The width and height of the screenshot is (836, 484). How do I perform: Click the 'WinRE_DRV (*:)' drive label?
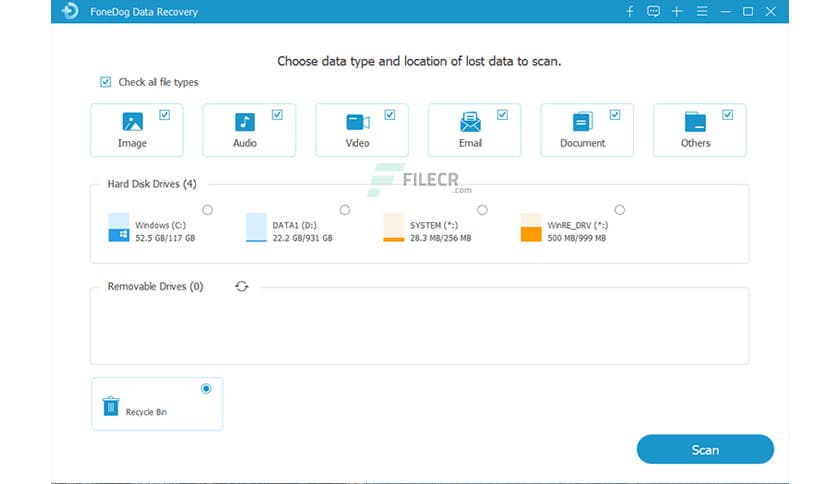pyautogui.click(x=577, y=225)
